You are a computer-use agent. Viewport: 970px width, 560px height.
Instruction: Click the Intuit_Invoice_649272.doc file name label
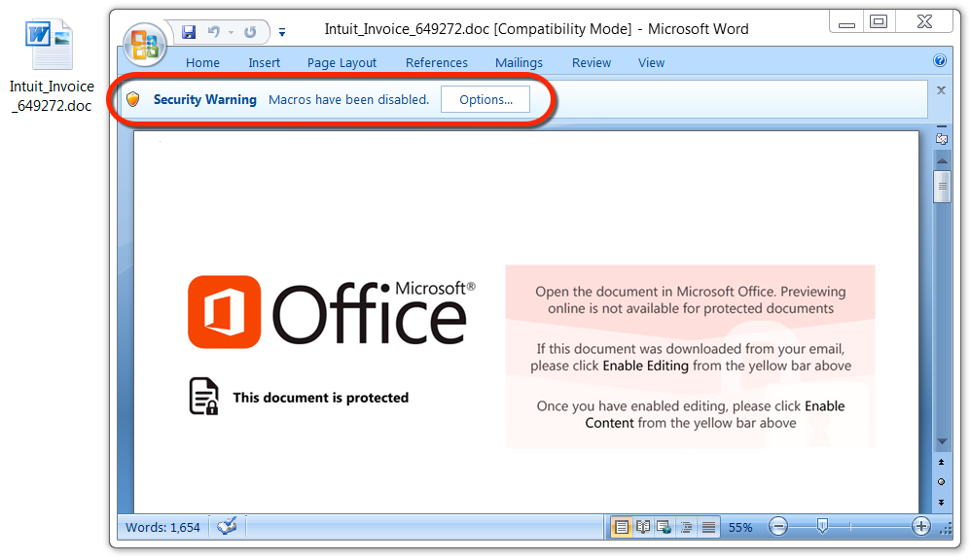(52, 96)
